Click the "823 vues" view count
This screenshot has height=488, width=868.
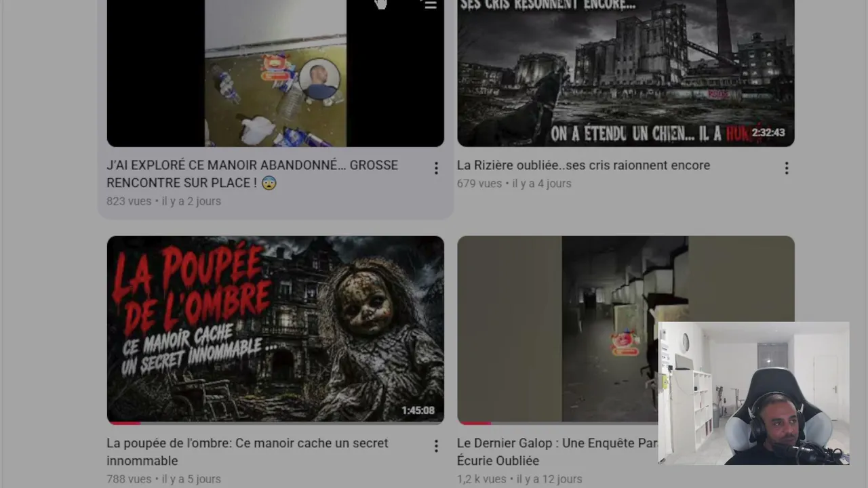point(129,201)
